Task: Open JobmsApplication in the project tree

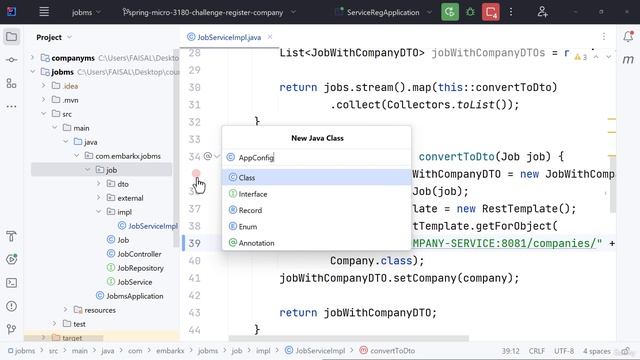Action: pyautogui.click(x=129, y=296)
